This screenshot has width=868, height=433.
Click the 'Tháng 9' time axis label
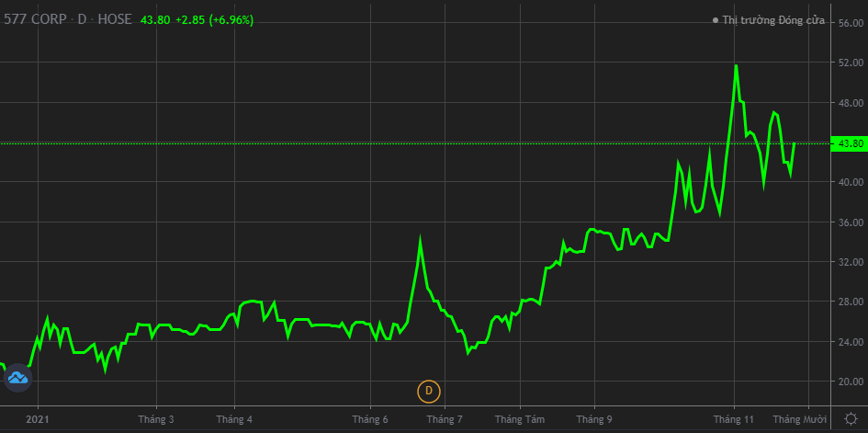(x=594, y=418)
